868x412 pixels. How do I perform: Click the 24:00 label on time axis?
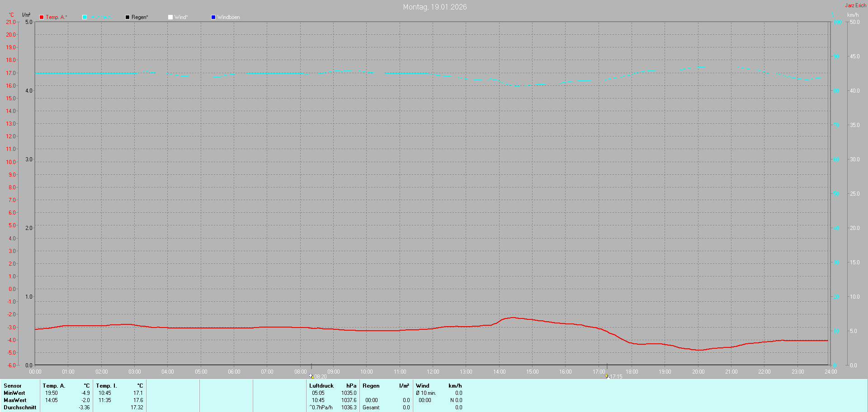pos(831,372)
